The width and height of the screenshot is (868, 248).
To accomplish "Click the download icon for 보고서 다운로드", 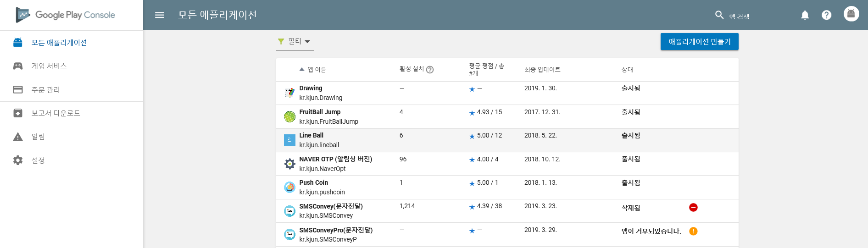I will 18,113.
